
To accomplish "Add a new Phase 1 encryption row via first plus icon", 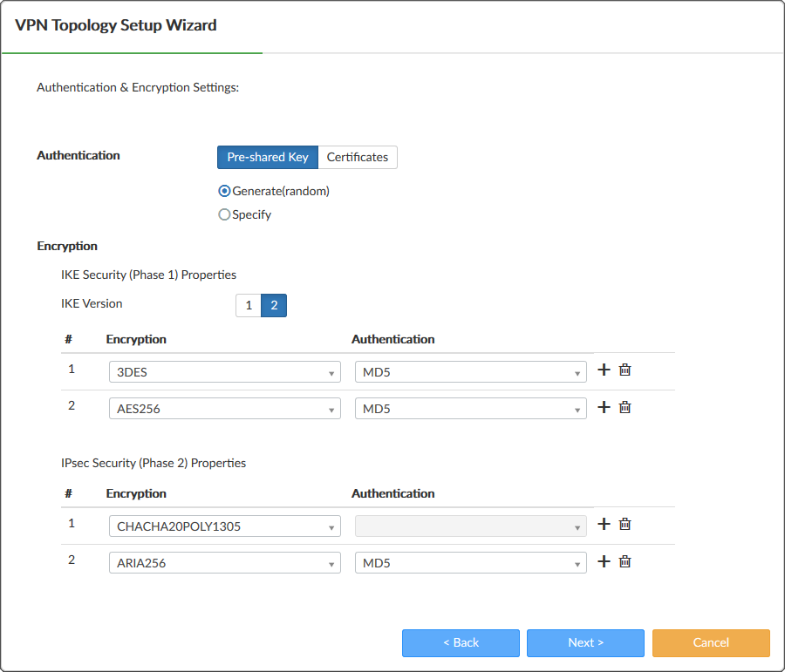I will (604, 370).
